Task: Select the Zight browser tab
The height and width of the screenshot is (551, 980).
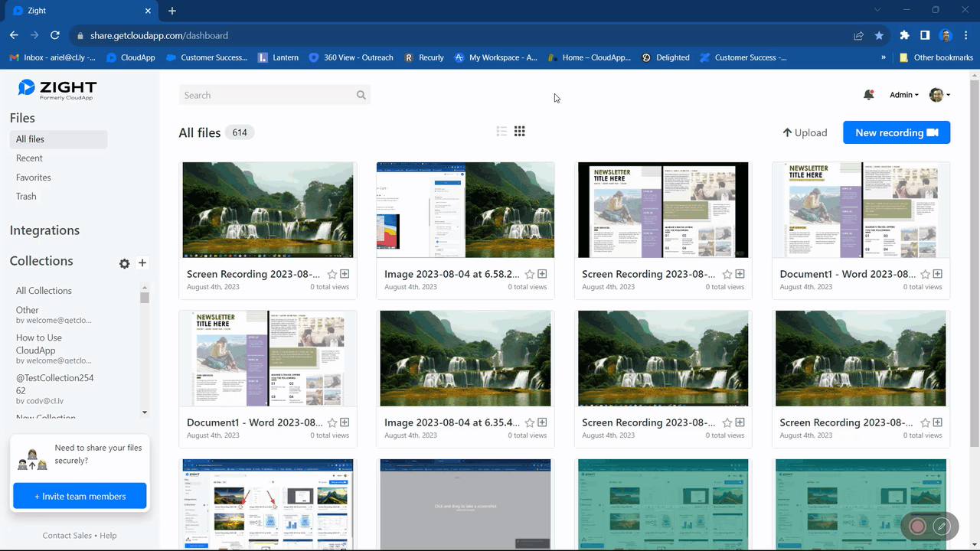Action: [80, 11]
